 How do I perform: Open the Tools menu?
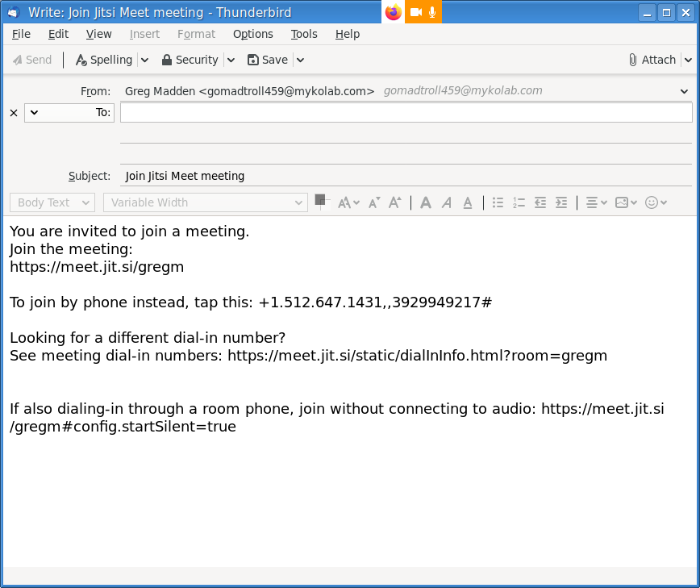tap(304, 34)
